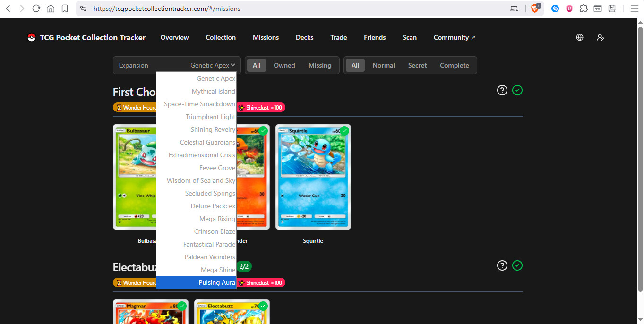Open the Collection page
The width and height of the screenshot is (644, 324).
(221, 37)
